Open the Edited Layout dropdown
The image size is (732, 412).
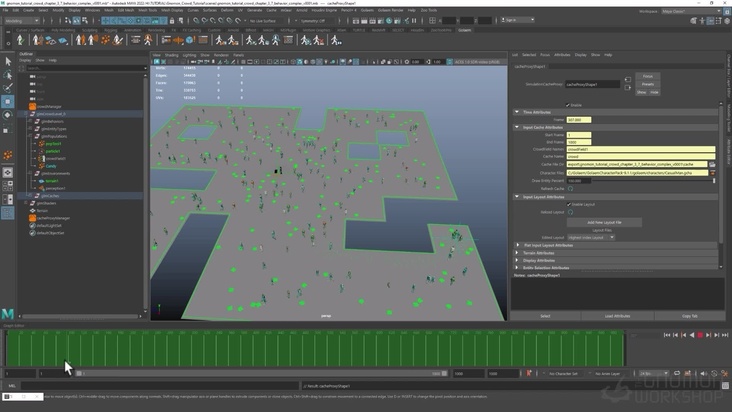(592, 237)
